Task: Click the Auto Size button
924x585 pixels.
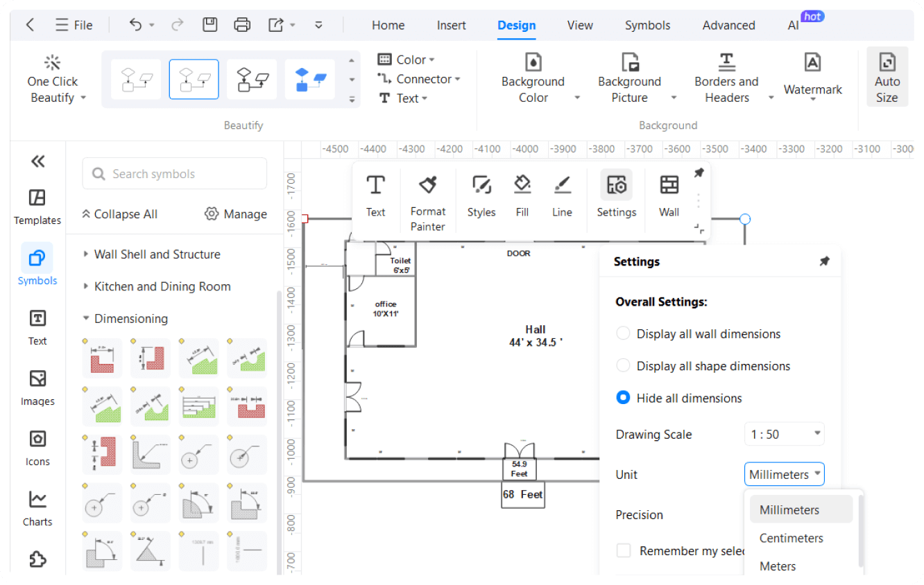Action: click(x=887, y=76)
